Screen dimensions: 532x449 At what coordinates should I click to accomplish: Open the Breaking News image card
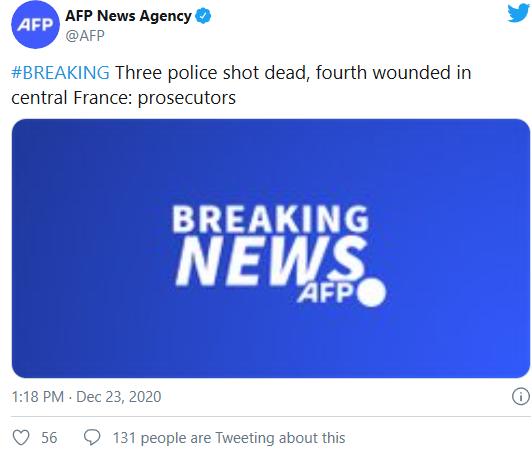click(x=271, y=248)
